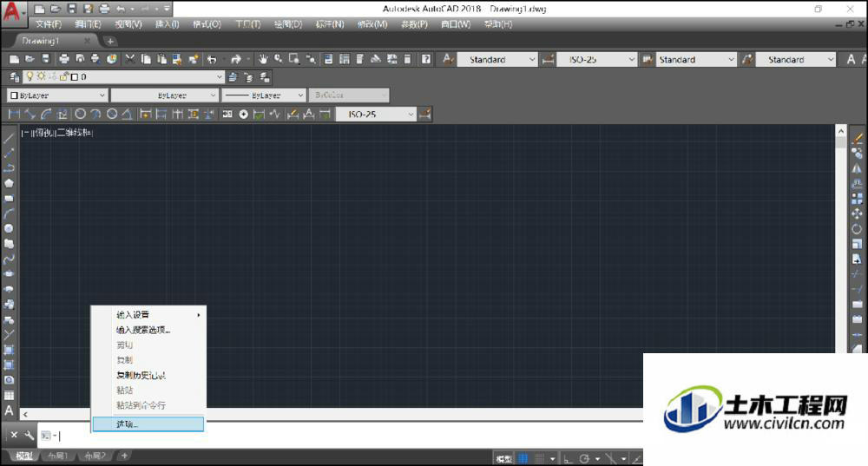Select the Erase tool in Modify toolbar
This screenshot has height=466, width=868.
pyautogui.click(x=857, y=138)
